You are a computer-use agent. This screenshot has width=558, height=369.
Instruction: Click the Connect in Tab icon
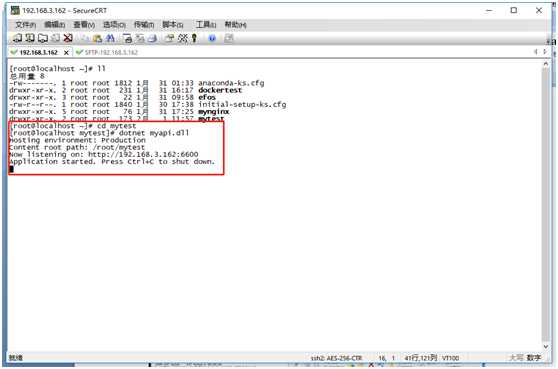[43, 38]
